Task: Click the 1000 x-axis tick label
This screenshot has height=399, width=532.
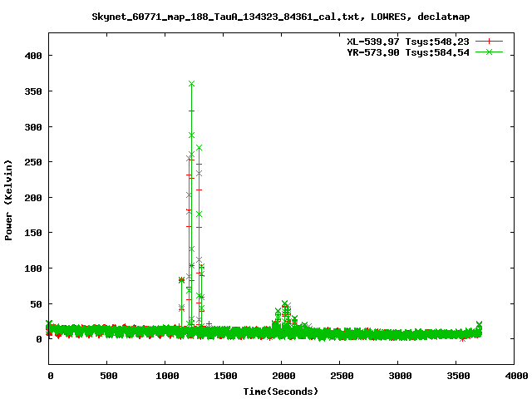Action: click(167, 376)
